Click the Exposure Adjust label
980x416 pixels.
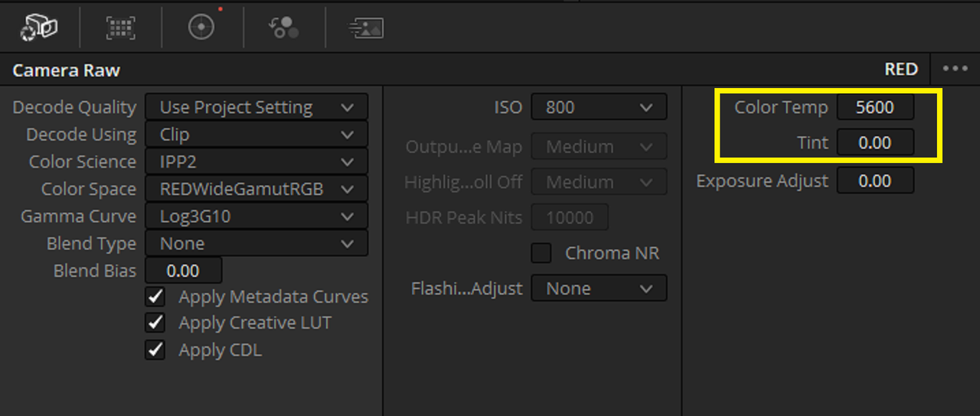click(762, 181)
